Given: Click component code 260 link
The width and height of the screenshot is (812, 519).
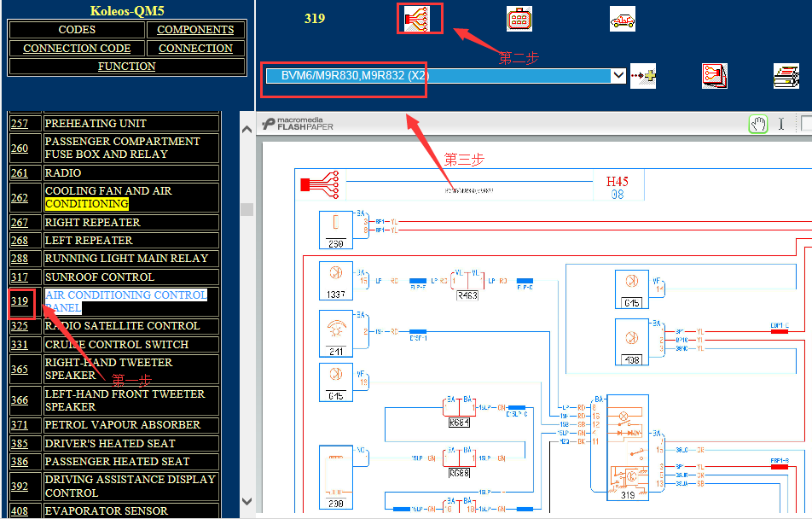Looking at the screenshot, I should tap(20, 149).
